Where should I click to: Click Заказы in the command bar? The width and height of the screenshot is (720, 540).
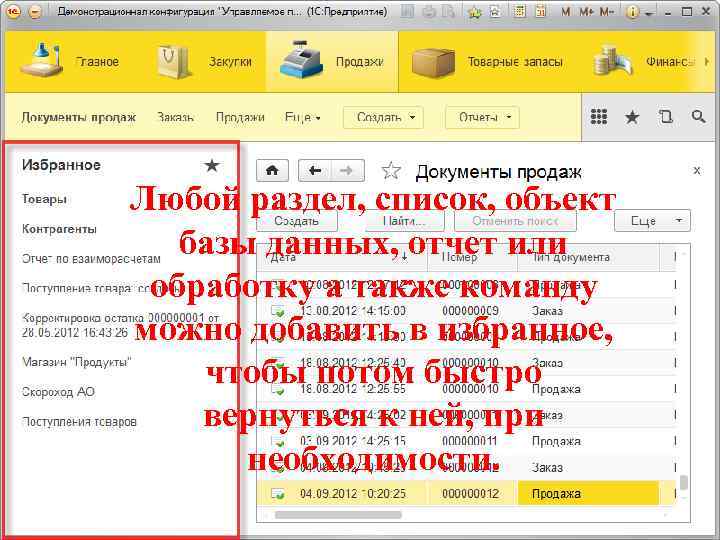point(175,118)
